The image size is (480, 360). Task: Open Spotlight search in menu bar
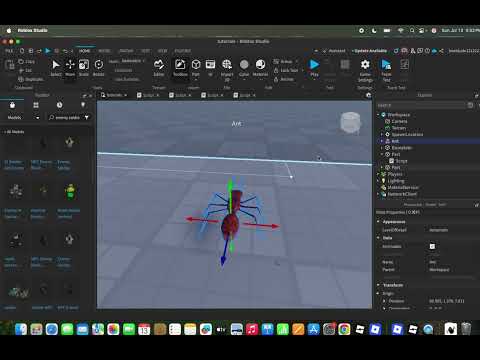click(412, 30)
